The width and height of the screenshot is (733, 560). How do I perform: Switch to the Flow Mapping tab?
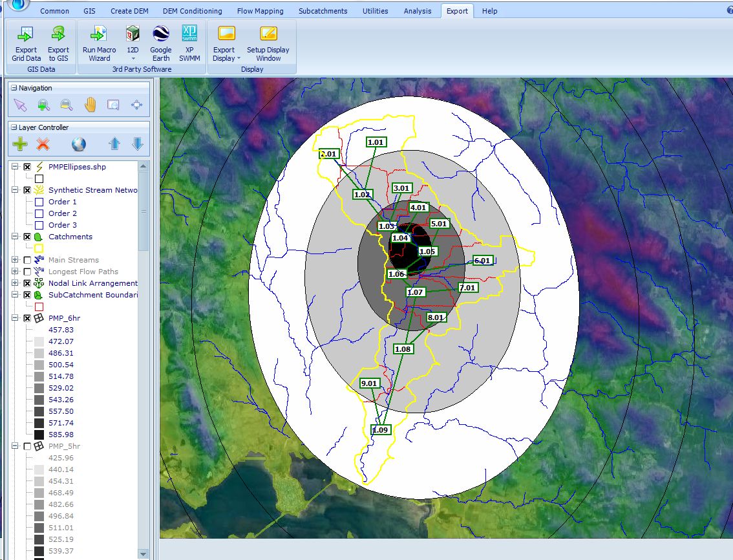click(260, 11)
